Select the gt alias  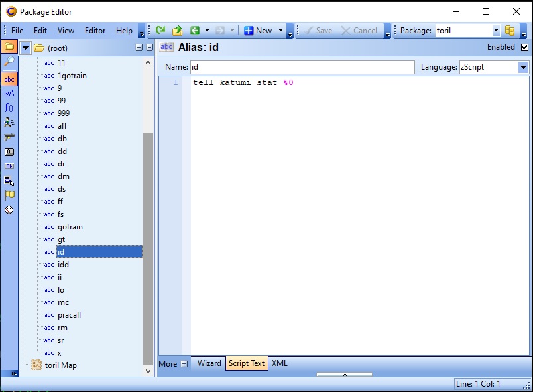[61, 239]
